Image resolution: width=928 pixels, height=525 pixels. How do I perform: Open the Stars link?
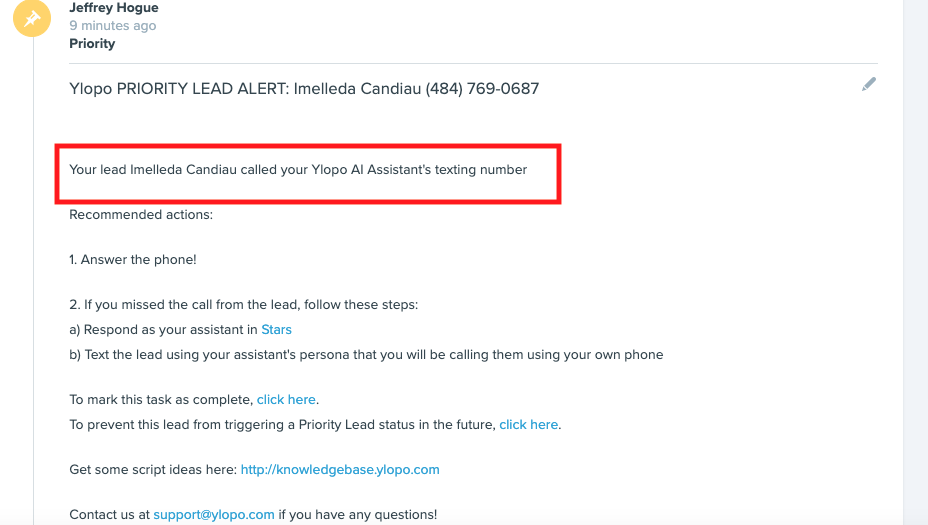(x=276, y=329)
